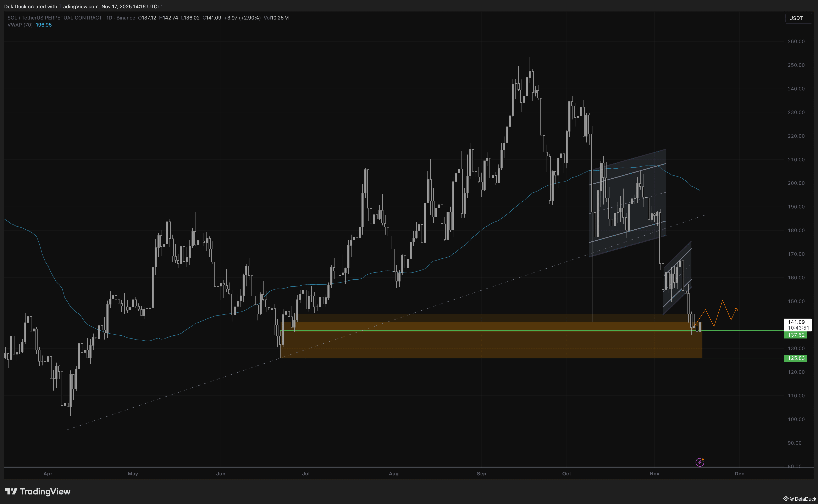This screenshot has height=504, width=818.
Task: Click the 130.00 price axis label
Action: coord(796,348)
